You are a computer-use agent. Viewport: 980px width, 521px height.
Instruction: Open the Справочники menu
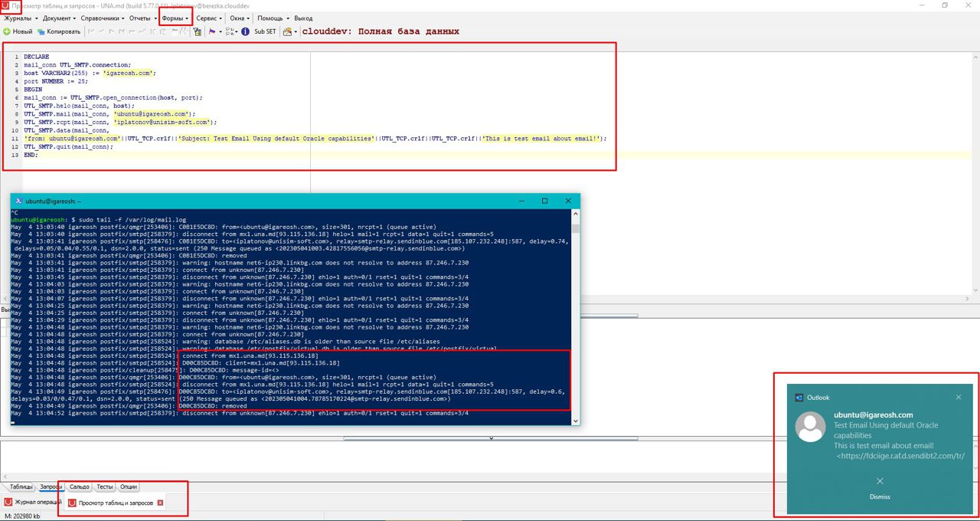click(x=104, y=18)
